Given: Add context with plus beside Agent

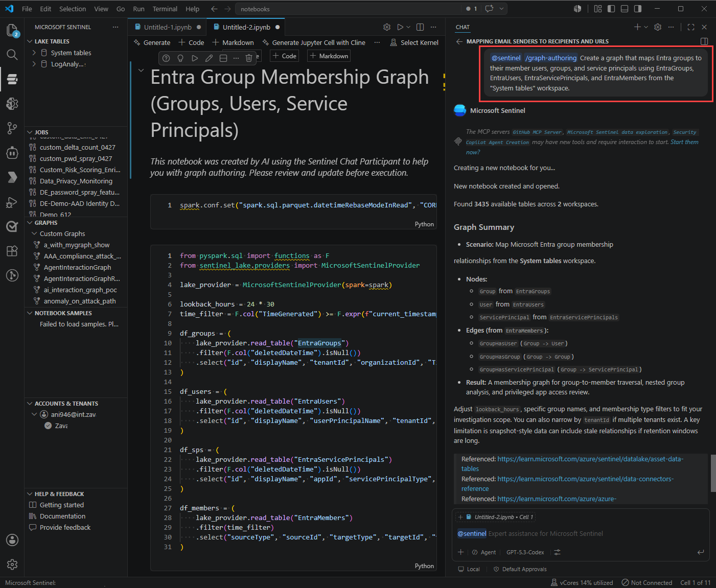Looking at the screenshot, I should click(x=460, y=552).
